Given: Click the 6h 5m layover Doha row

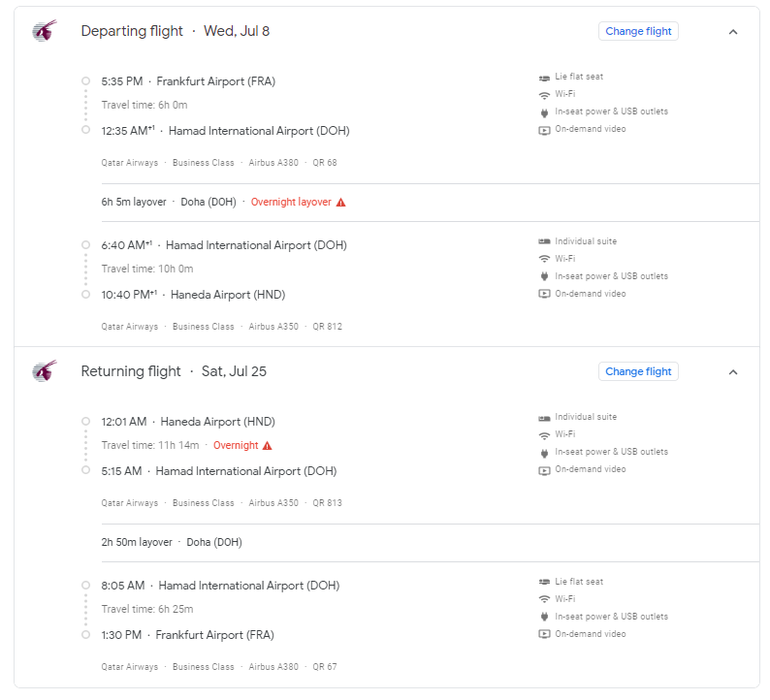Looking at the screenshot, I should coord(431,203).
